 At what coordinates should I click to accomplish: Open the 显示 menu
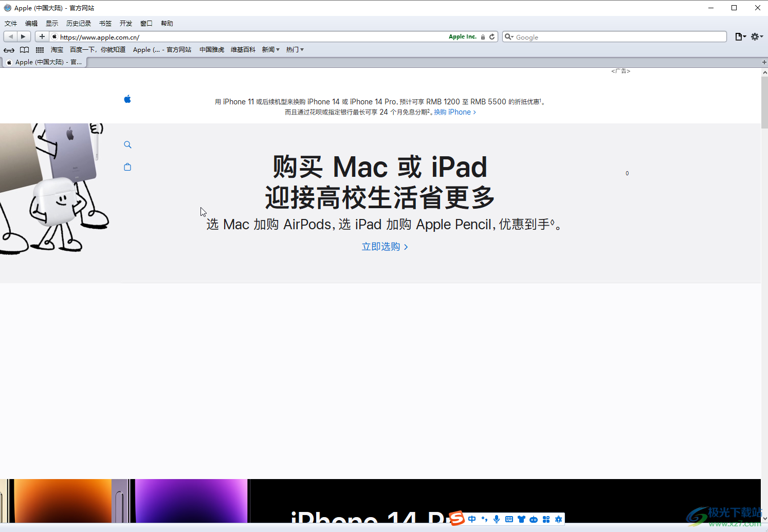point(52,24)
